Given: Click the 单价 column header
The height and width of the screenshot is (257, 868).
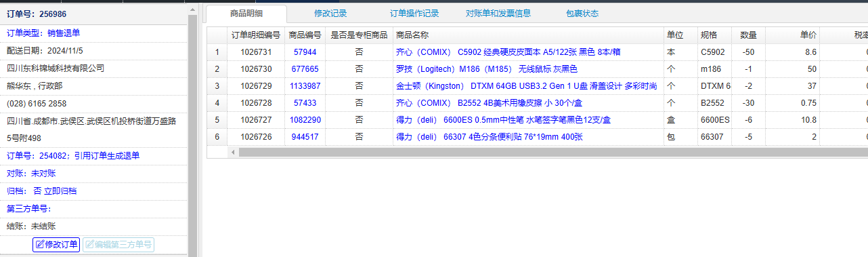Looking at the screenshot, I should 793,35.
